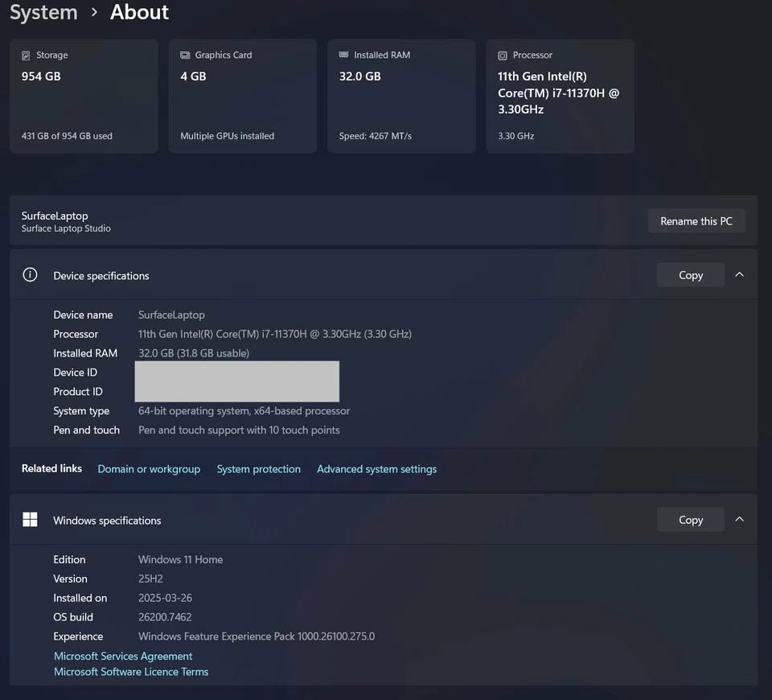Click 'Multiple GPUs installed' text
Image resolution: width=772 pixels, height=700 pixels.
(227, 136)
